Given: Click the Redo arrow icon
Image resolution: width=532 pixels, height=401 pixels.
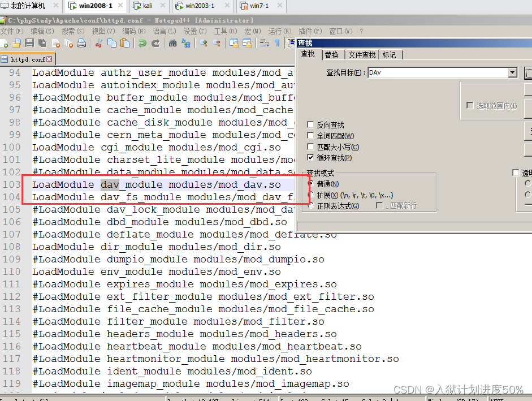Looking at the screenshot, I should [155, 43].
